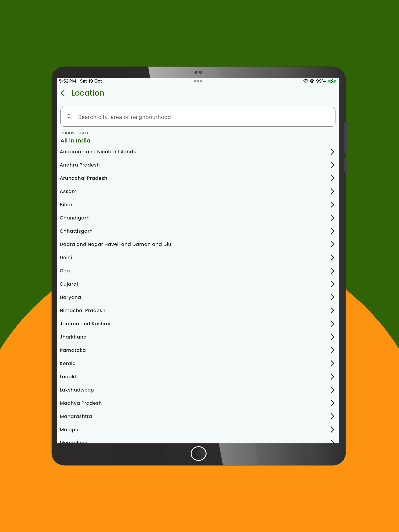
Task: Select Maharashtra state
Action: click(x=76, y=416)
